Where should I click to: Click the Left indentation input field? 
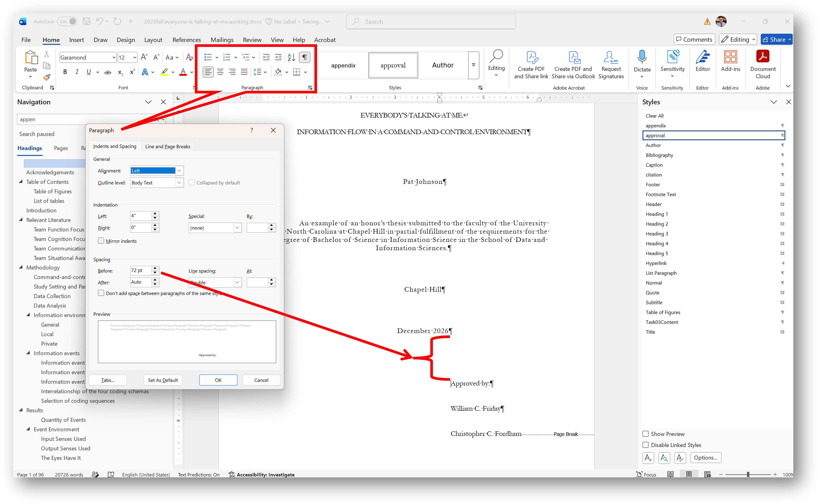coord(140,216)
